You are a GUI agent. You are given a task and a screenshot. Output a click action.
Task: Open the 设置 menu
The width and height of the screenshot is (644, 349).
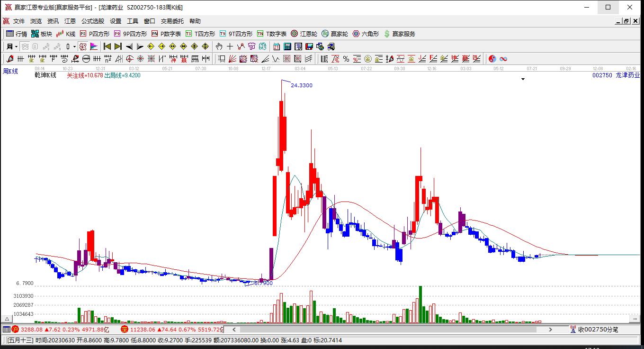pos(116,21)
